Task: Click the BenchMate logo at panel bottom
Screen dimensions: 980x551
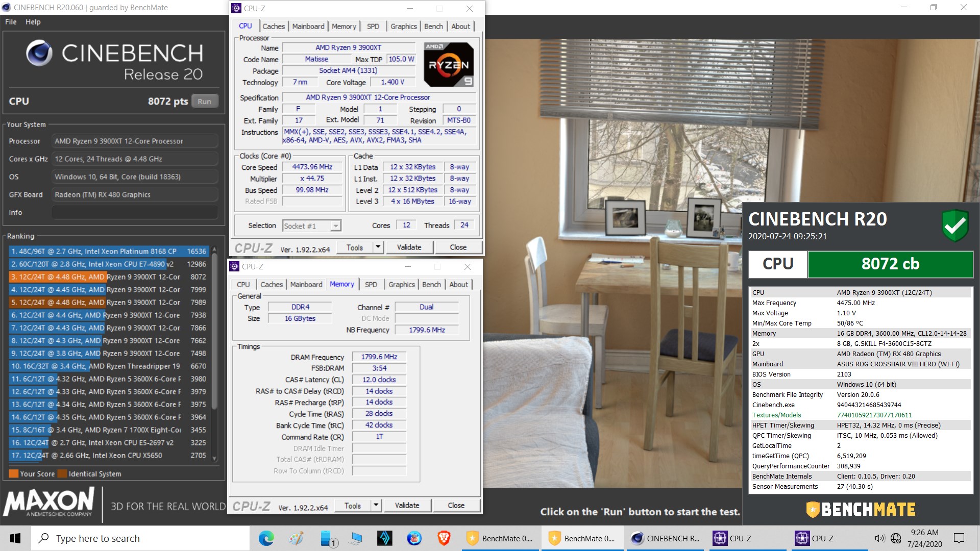Action: tap(861, 509)
